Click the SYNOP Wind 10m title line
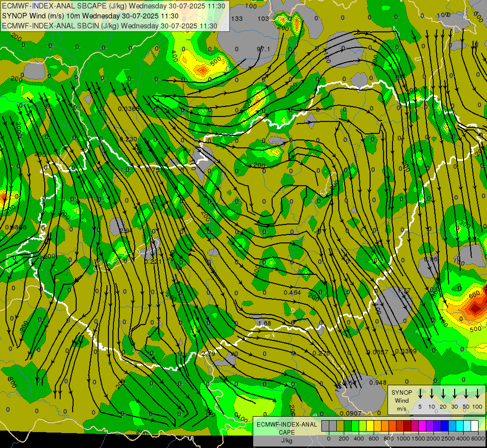The height and width of the screenshot is (448, 487). coord(90,16)
